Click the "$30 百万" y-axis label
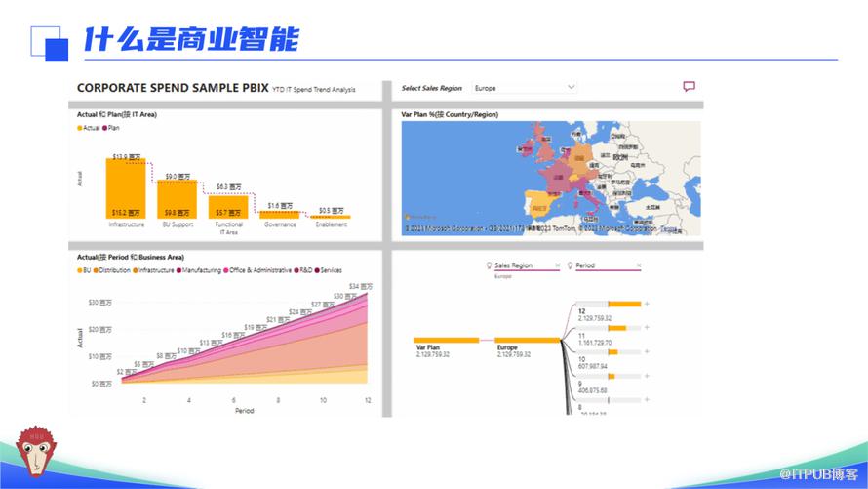 tap(99, 303)
